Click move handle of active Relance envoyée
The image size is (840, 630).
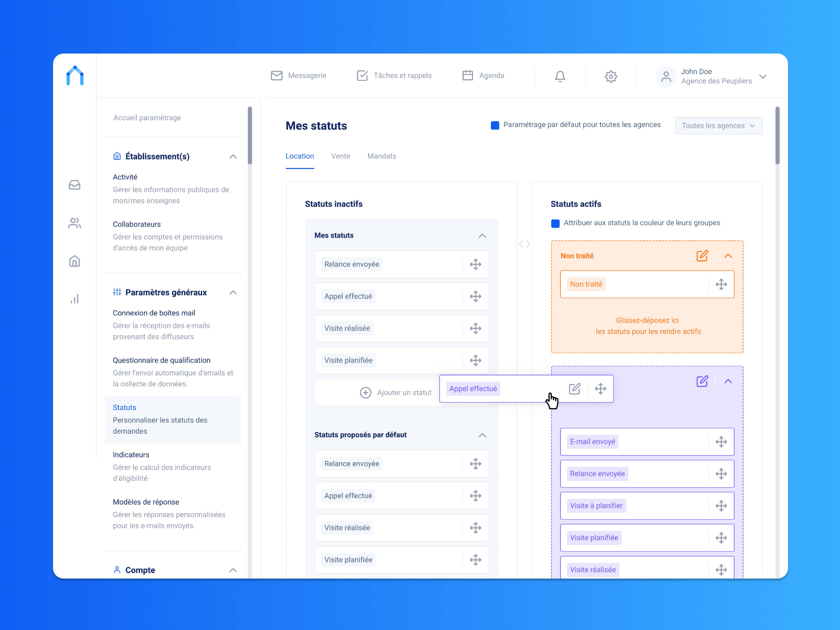(721, 474)
